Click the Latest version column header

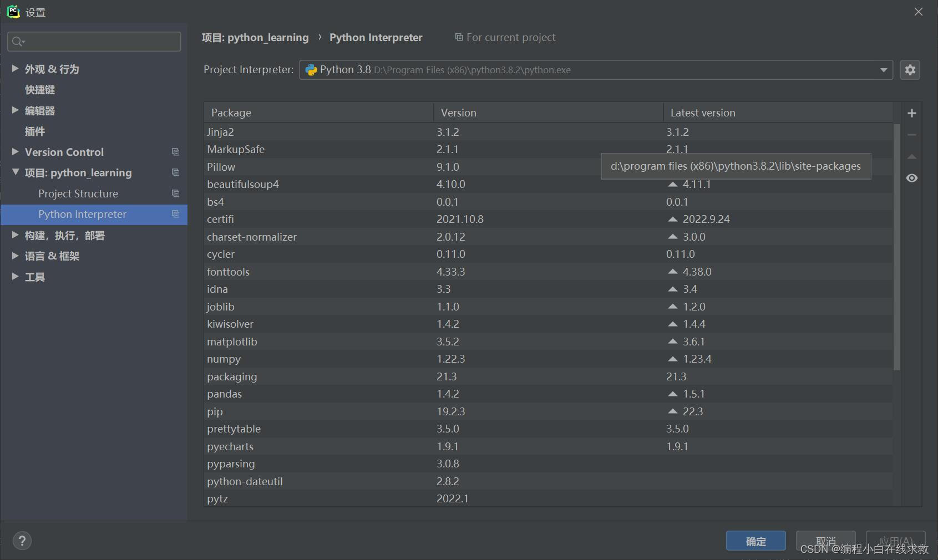778,113
